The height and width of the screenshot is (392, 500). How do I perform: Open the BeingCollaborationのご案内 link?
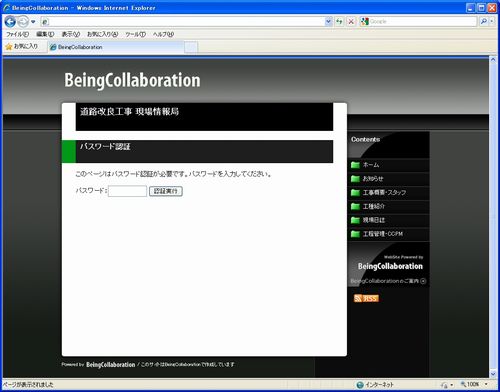pyautogui.click(x=388, y=281)
